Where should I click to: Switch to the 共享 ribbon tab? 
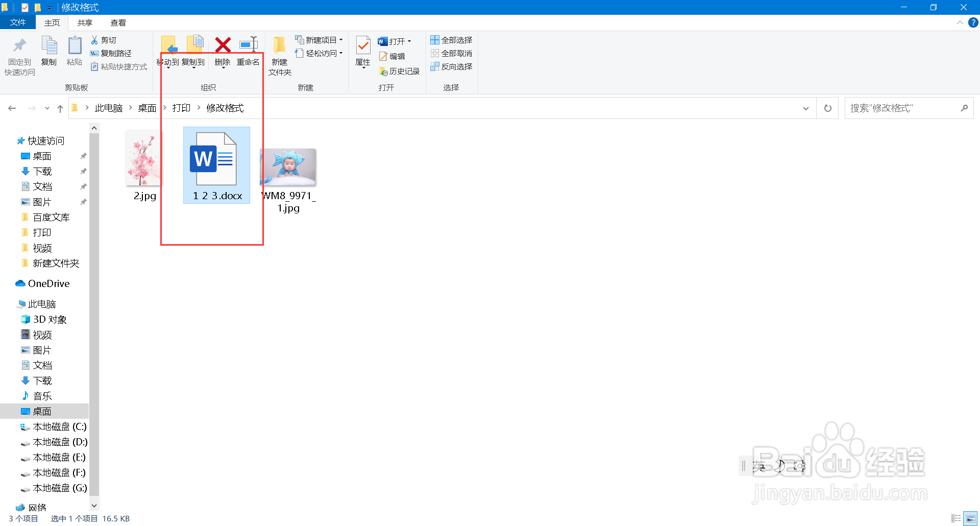(85, 22)
